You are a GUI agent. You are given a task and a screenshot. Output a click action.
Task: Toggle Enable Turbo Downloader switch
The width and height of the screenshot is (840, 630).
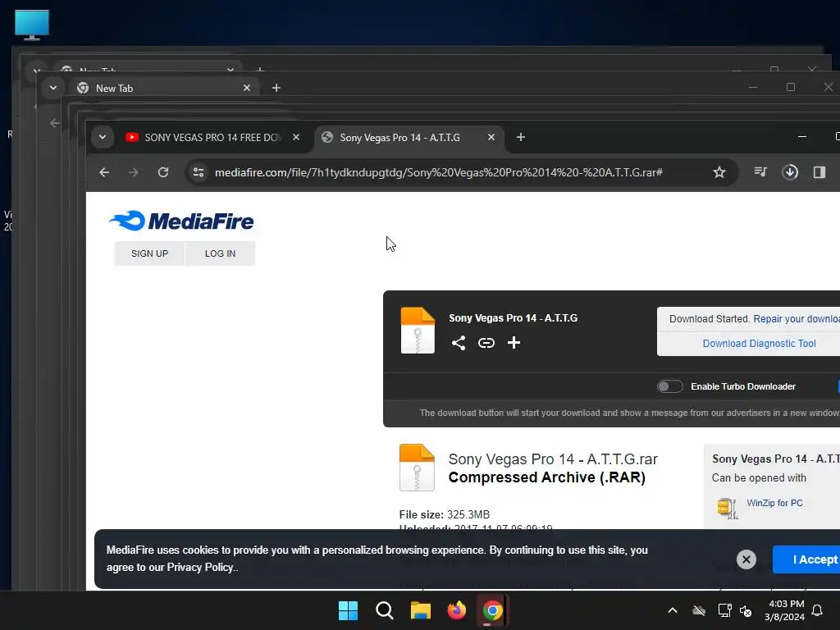669,386
